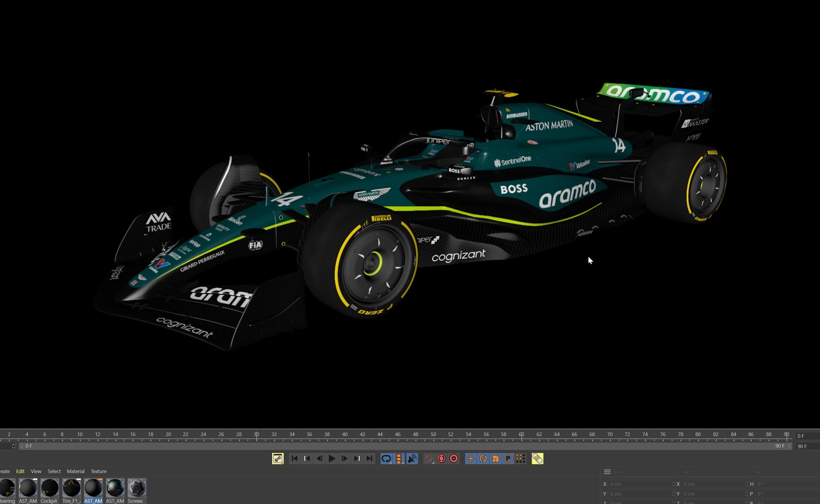Open keyframe selection settings (red gear)
The image size is (820, 504).
click(454, 459)
